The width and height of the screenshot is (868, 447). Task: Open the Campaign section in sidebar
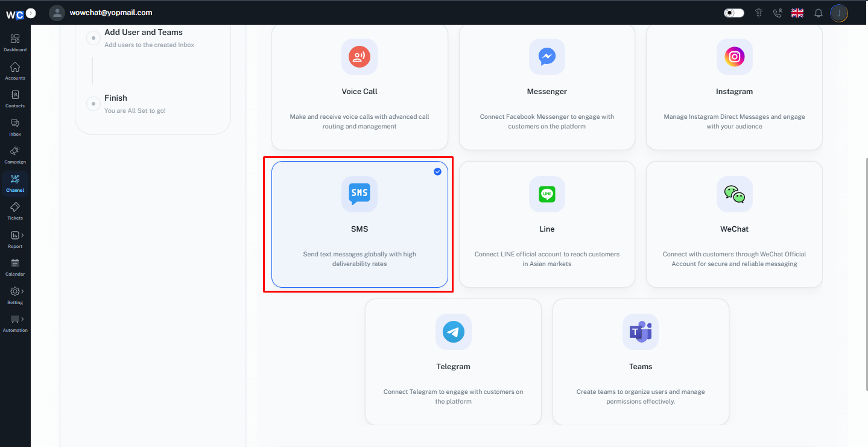pyautogui.click(x=15, y=155)
